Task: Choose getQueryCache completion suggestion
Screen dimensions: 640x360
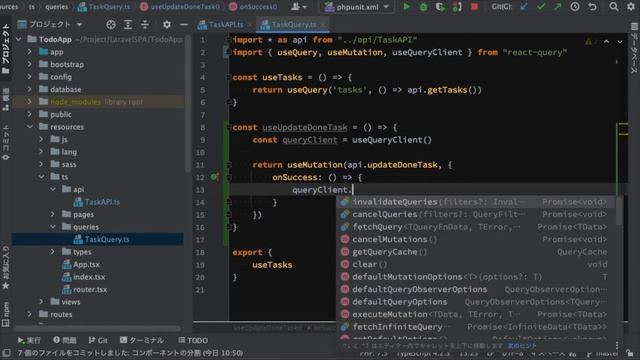Action: click(476, 252)
